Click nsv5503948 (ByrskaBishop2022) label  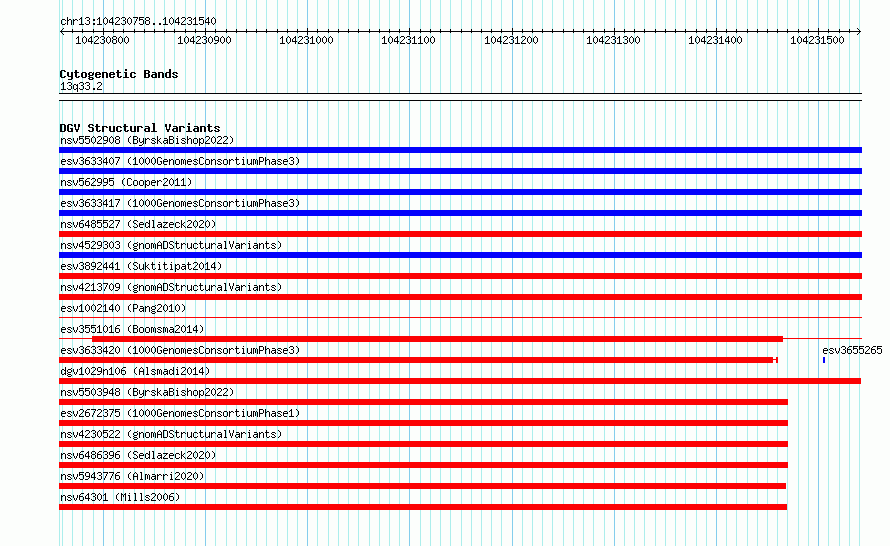147,392
